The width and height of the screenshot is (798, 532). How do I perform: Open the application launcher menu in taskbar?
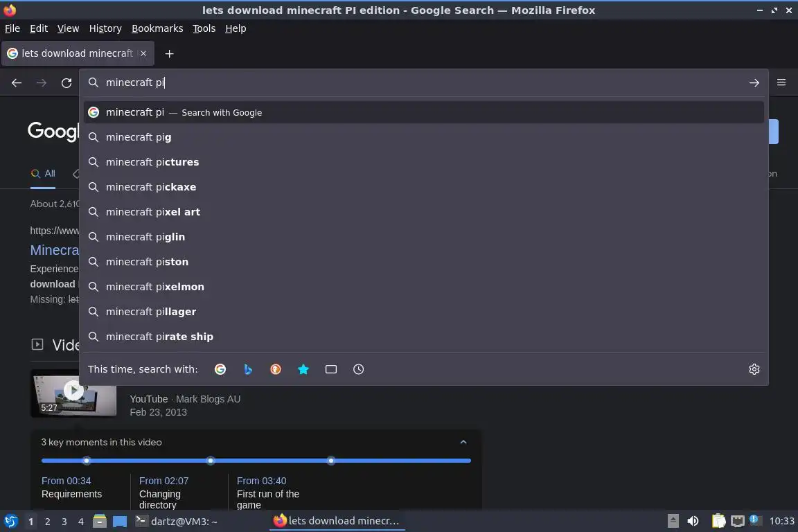(x=11, y=522)
